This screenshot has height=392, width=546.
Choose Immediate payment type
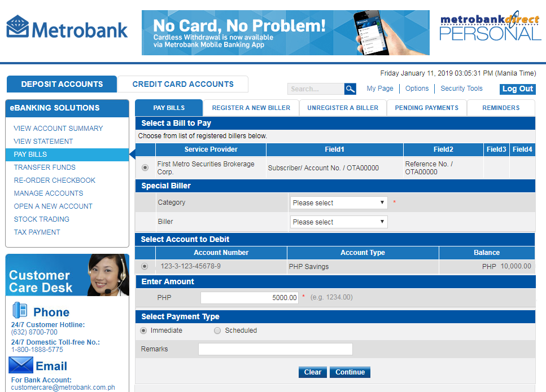click(143, 331)
